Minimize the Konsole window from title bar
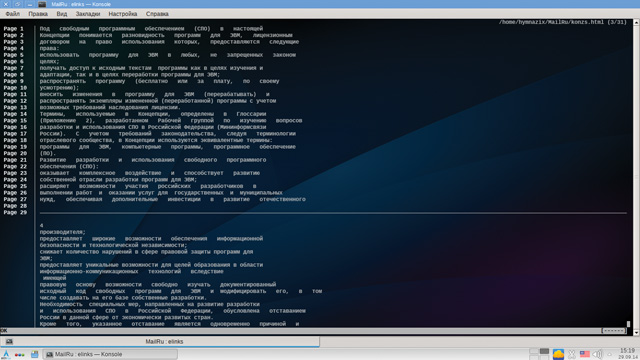 (30, 4)
